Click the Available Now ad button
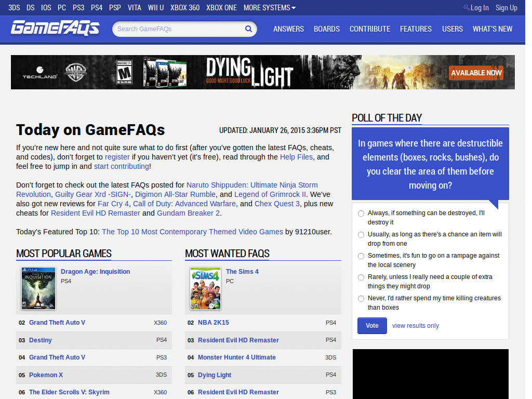Image resolution: width=532 pixels, height=399 pixels. point(476,73)
